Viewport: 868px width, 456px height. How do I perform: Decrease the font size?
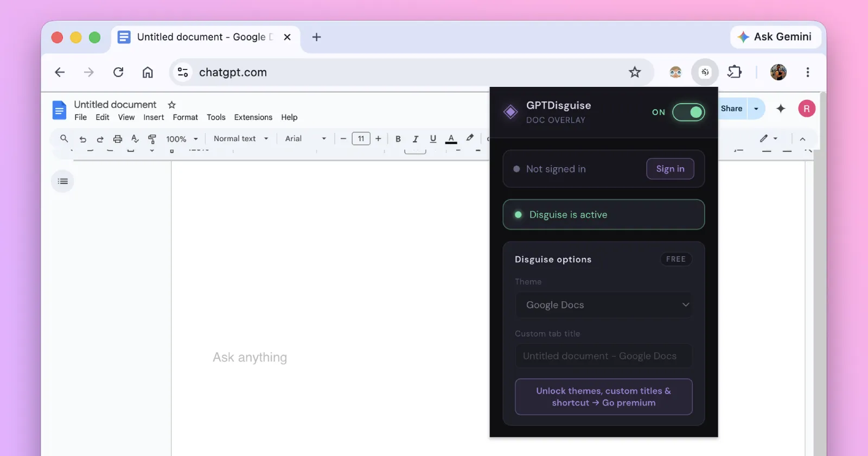pos(343,138)
